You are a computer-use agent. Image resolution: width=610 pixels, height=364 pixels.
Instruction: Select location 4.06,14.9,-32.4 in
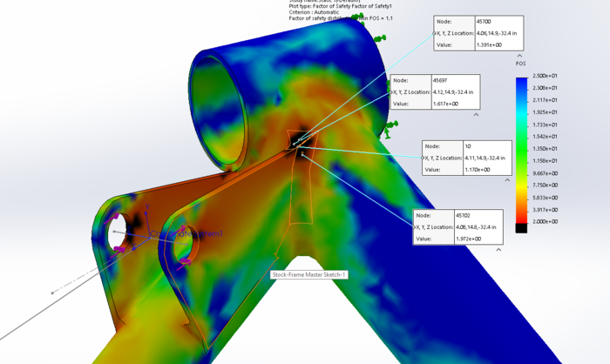coord(497,33)
